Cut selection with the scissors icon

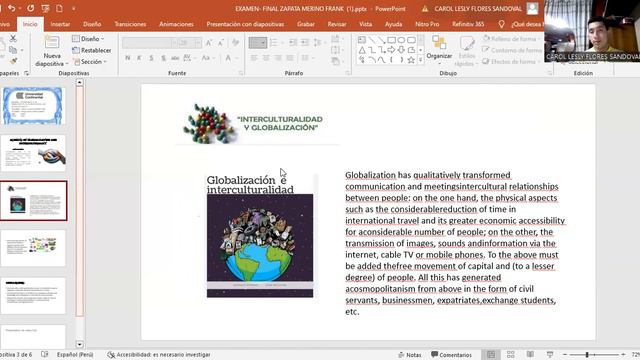pyautogui.click(x=13, y=38)
